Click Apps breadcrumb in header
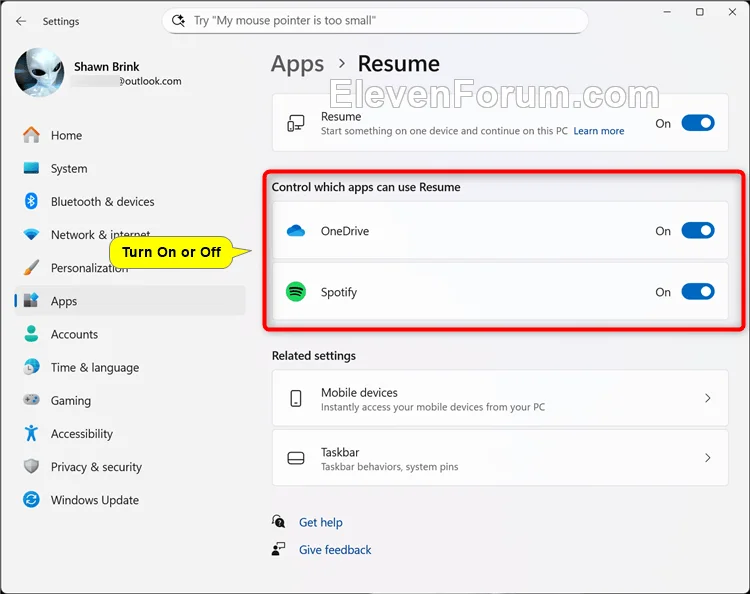Viewport: 750px width, 594px height. click(x=298, y=64)
